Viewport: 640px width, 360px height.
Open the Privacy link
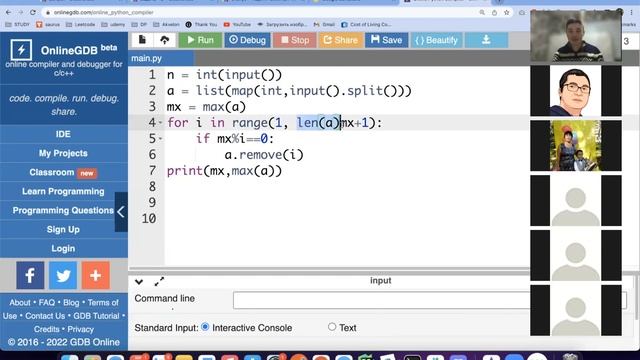point(80,329)
